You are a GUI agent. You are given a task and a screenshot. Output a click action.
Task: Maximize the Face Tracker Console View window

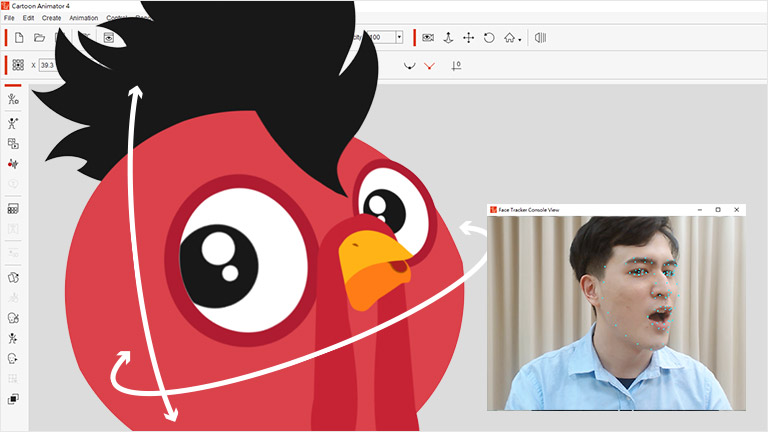[x=717, y=209]
